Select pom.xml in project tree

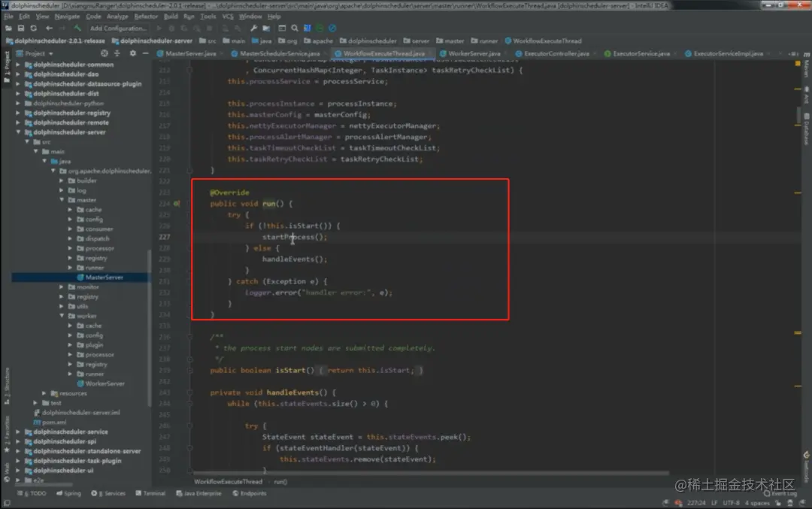coord(50,423)
